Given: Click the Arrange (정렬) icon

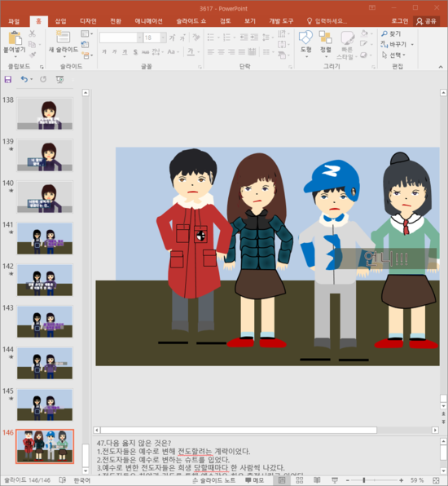Looking at the screenshot, I should 325,37.
